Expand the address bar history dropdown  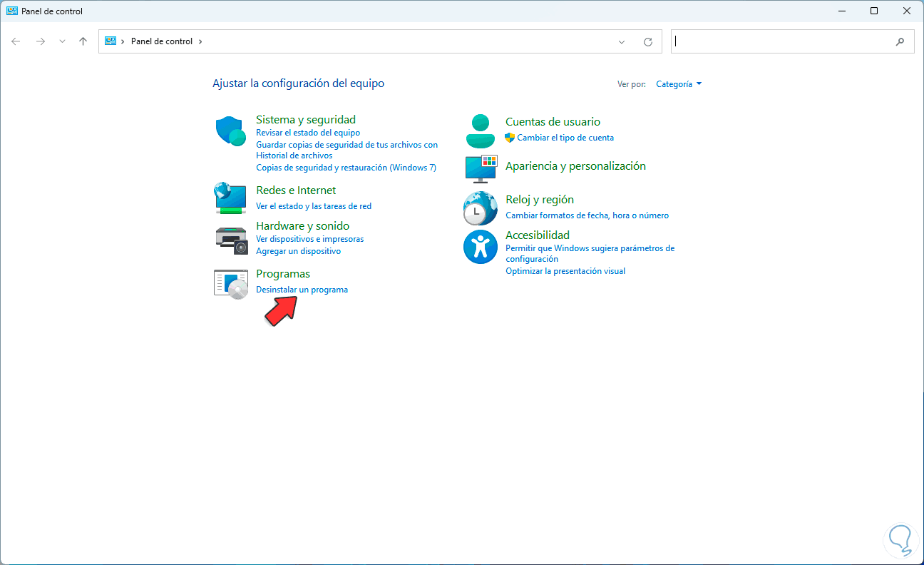coord(622,41)
